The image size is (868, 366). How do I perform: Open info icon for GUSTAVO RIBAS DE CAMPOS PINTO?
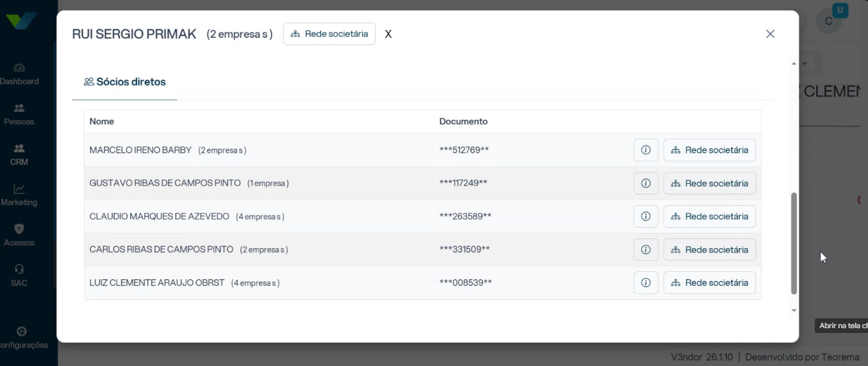[645, 183]
